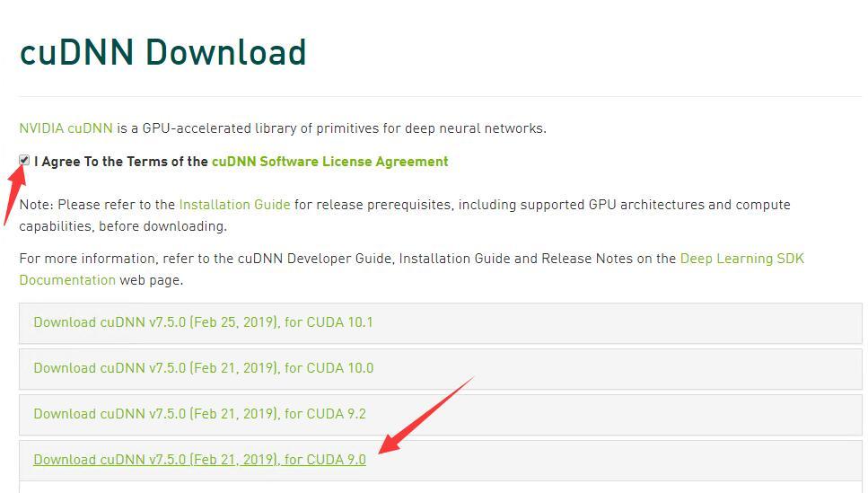Click the 'For more information' paragraph text
This screenshot has width=868, height=493.
269,259
